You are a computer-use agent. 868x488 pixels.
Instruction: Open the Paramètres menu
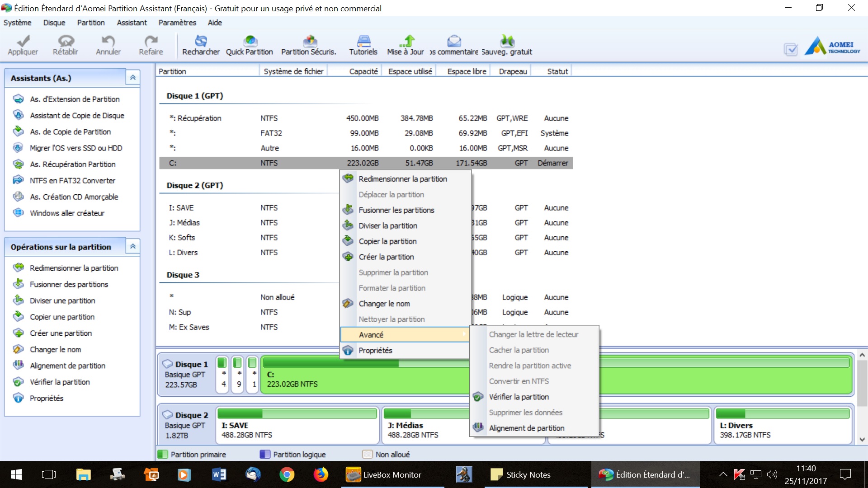click(x=177, y=23)
